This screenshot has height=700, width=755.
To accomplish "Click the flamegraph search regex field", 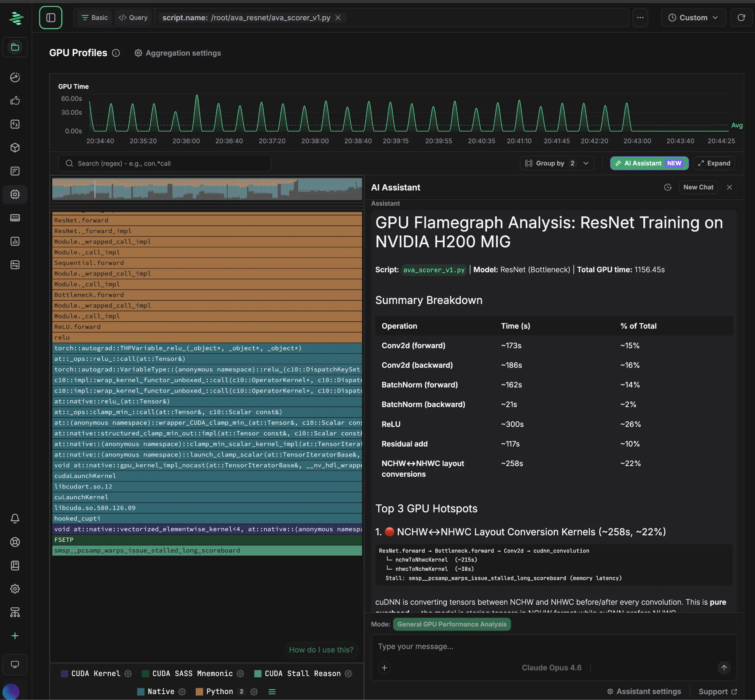I will (164, 163).
